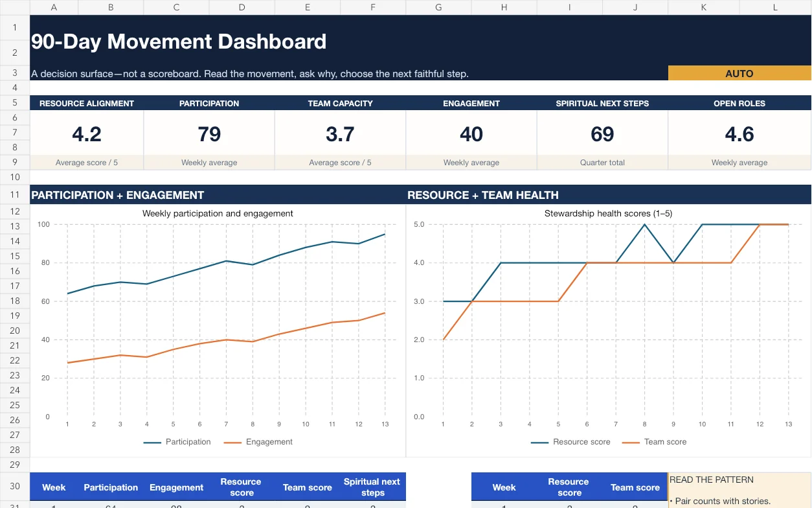Select column H header
Screen dimensions: 812x508
pos(504,7)
